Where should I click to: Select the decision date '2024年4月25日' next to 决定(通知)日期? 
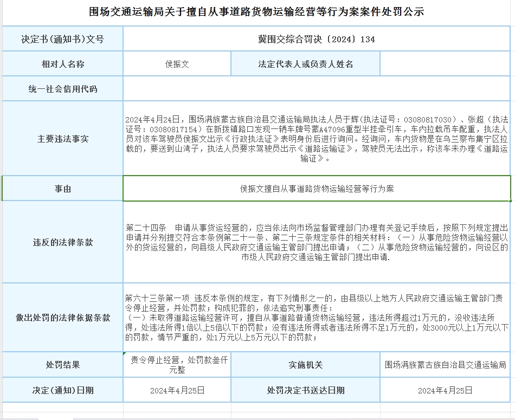[177, 390]
